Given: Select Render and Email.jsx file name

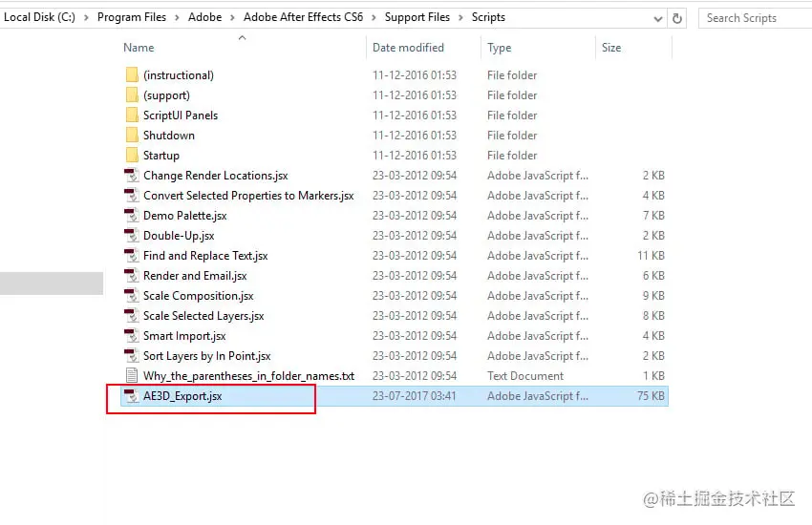Looking at the screenshot, I should [x=195, y=276].
